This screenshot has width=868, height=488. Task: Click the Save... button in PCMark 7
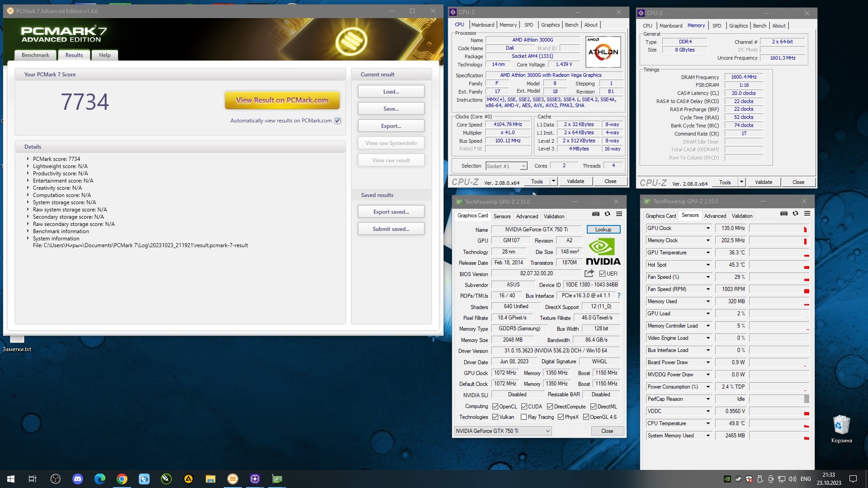coord(391,109)
